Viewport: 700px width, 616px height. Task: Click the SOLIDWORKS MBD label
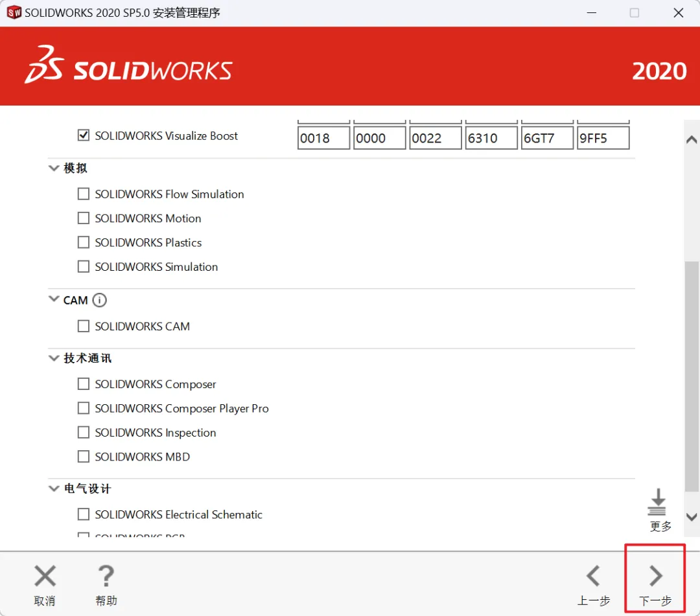point(143,457)
